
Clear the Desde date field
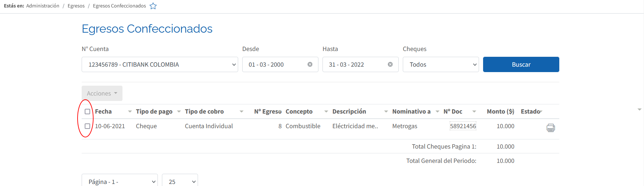click(310, 64)
